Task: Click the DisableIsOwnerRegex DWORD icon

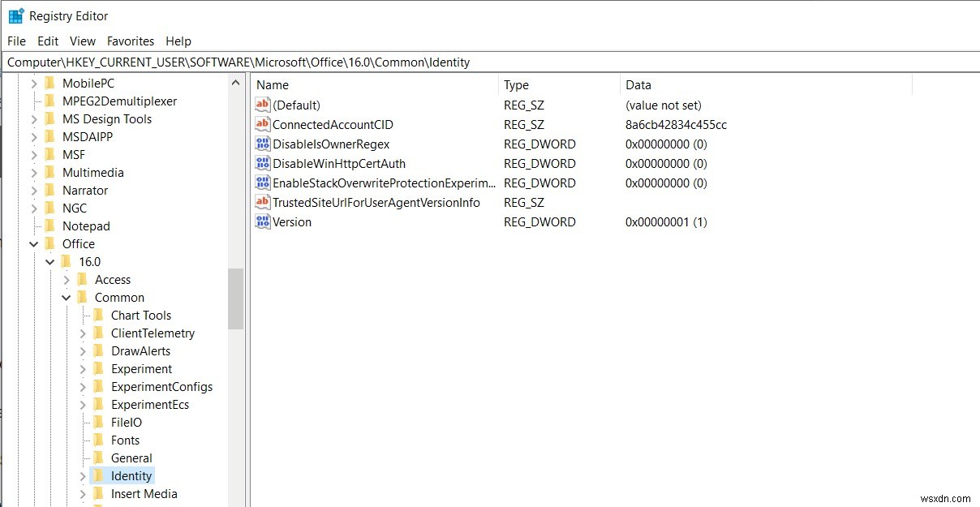Action: pyautogui.click(x=262, y=144)
